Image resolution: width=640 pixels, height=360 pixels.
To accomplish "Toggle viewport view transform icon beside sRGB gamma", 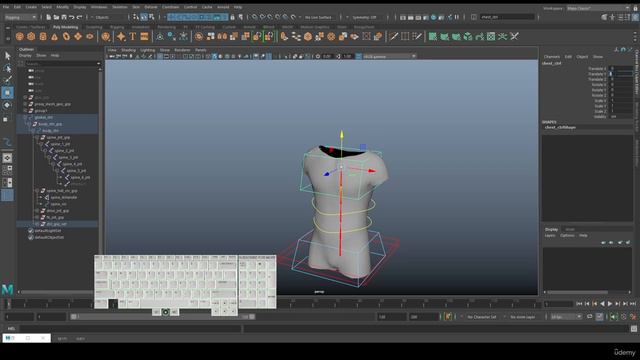I will (x=358, y=56).
